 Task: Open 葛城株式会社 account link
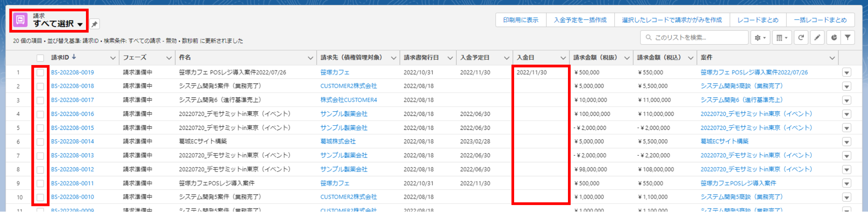338,141
